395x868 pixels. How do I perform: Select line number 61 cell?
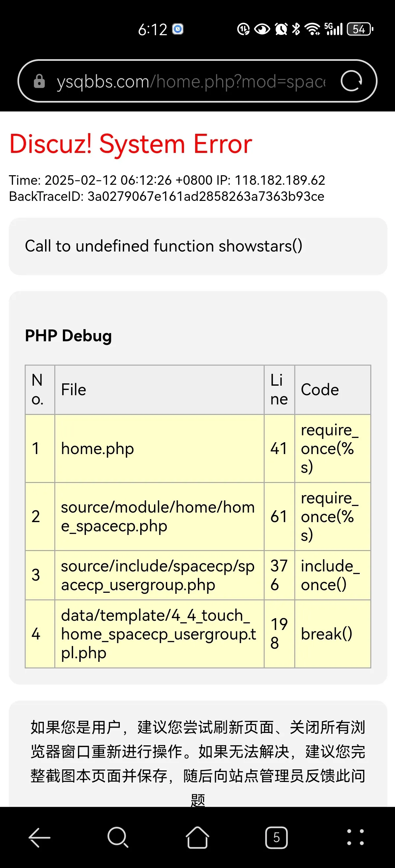click(279, 517)
